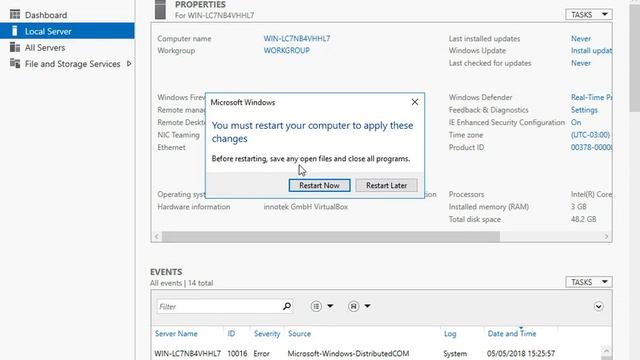Close the Microsoft Windows dialog
The width and height of the screenshot is (640, 360).
pos(415,102)
